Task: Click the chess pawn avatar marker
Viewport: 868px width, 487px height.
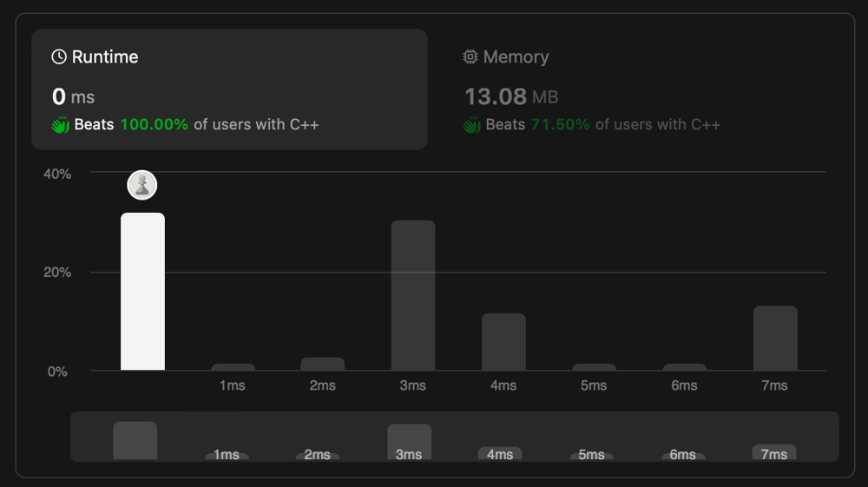Action: pyautogui.click(x=142, y=185)
